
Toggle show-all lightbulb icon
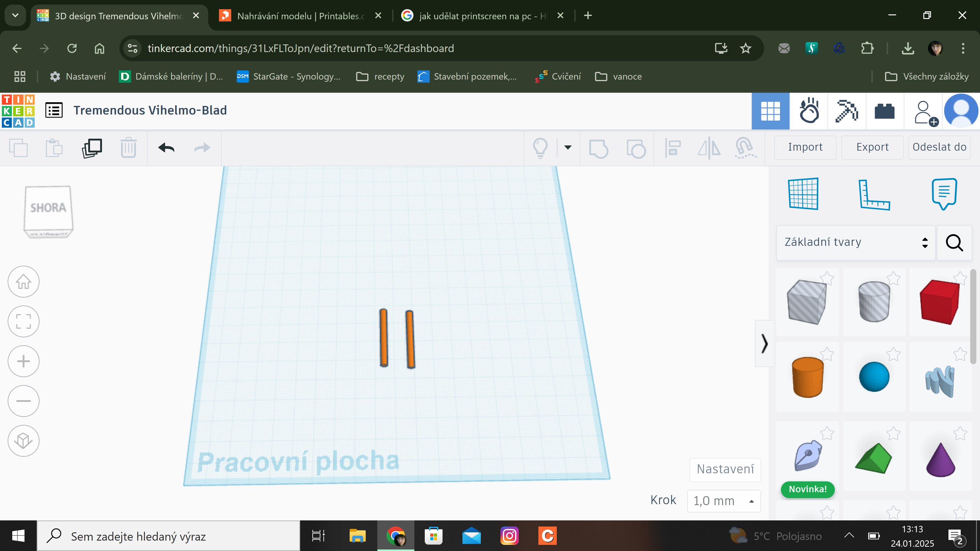point(540,148)
